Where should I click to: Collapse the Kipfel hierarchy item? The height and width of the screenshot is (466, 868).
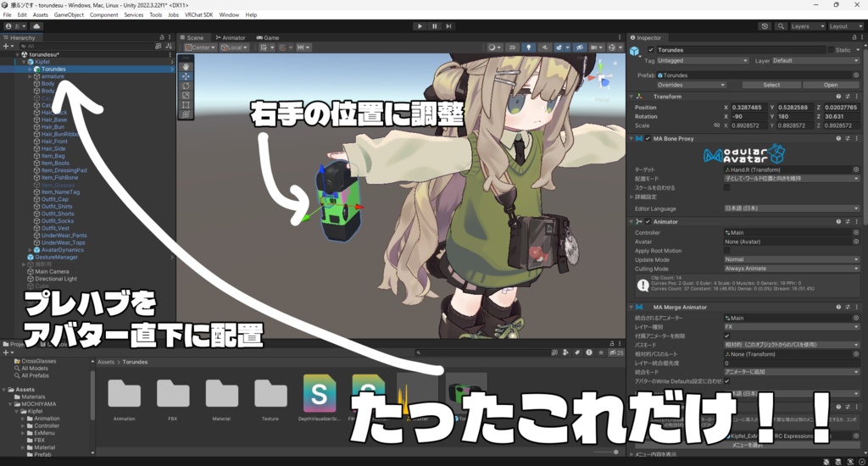point(24,62)
